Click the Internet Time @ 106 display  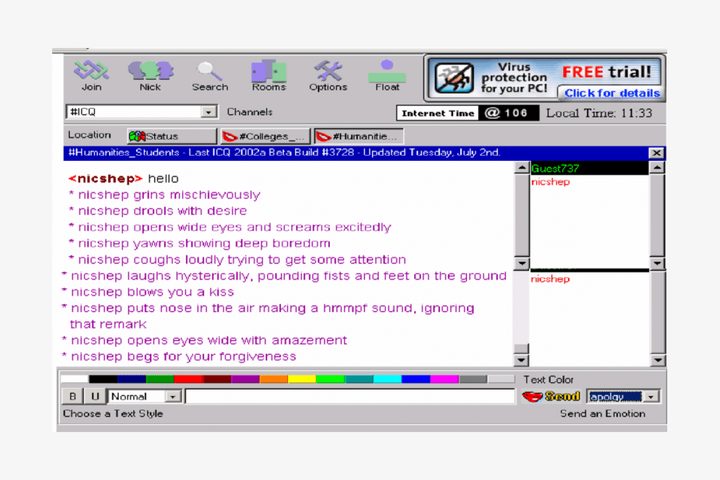467,113
